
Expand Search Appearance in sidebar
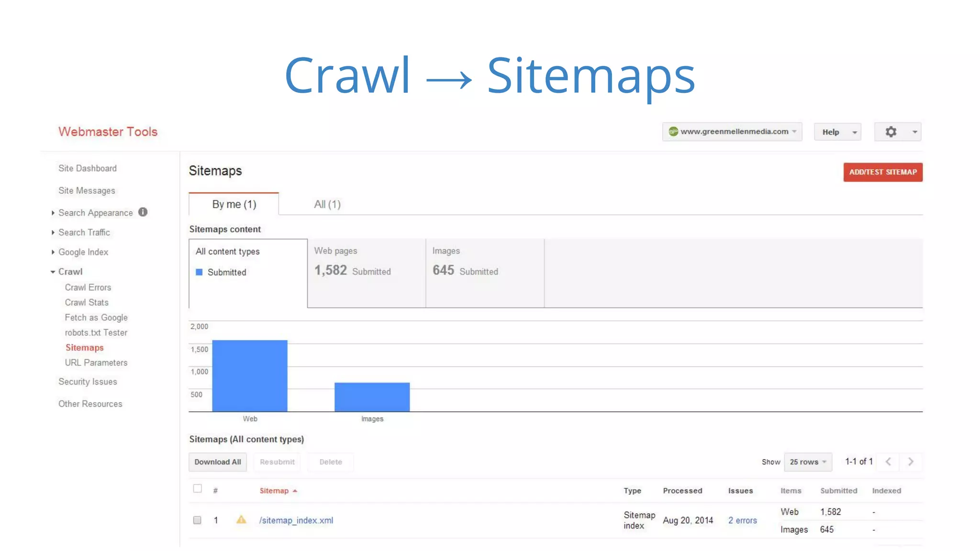click(x=53, y=213)
